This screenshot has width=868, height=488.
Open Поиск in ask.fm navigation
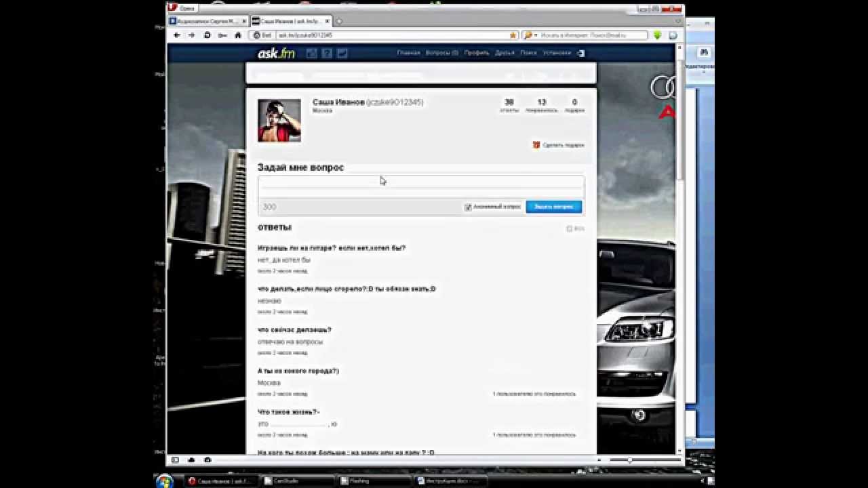(x=529, y=53)
